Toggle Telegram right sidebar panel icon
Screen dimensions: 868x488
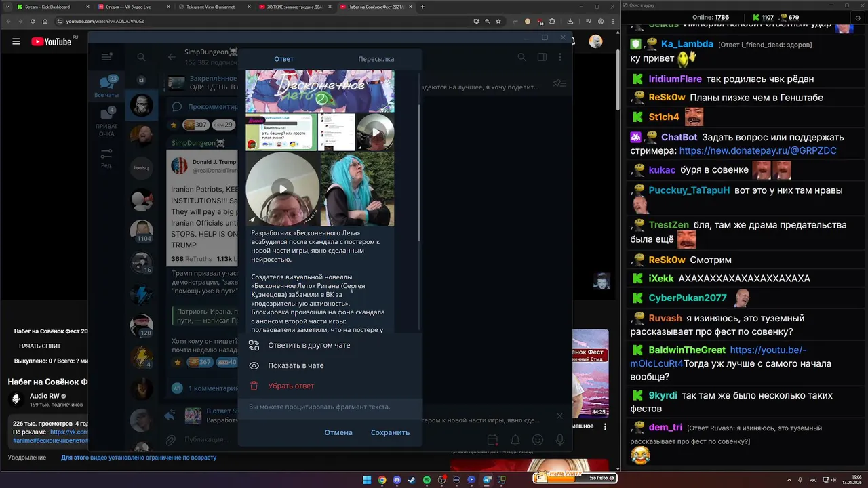(542, 58)
